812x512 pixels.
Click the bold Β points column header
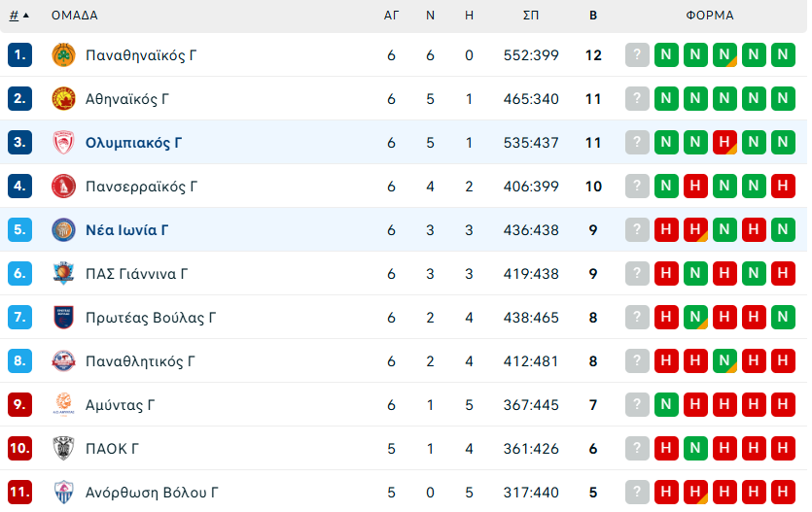pyautogui.click(x=593, y=16)
